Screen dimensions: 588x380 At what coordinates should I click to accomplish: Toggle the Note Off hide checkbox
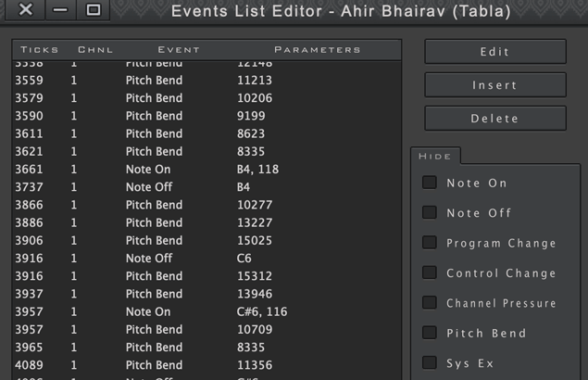(x=430, y=212)
